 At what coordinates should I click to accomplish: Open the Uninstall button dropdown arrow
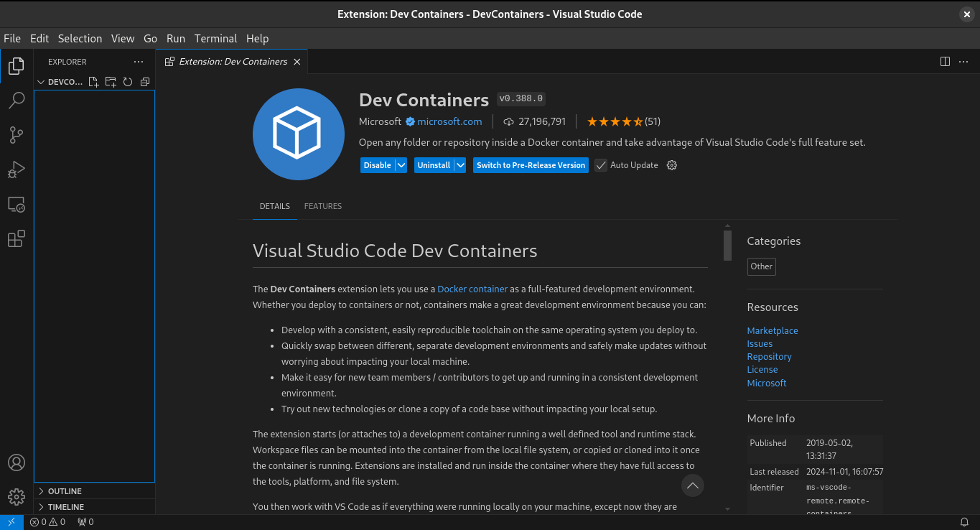click(460, 165)
